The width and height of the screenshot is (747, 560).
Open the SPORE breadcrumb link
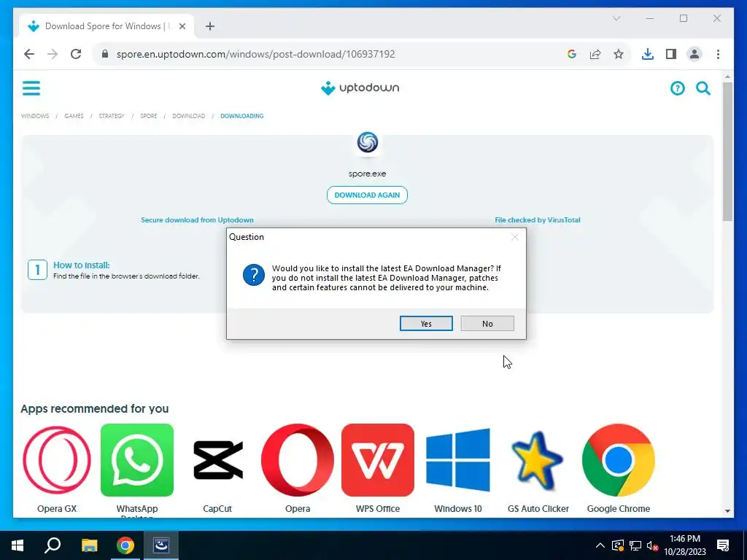pos(148,116)
